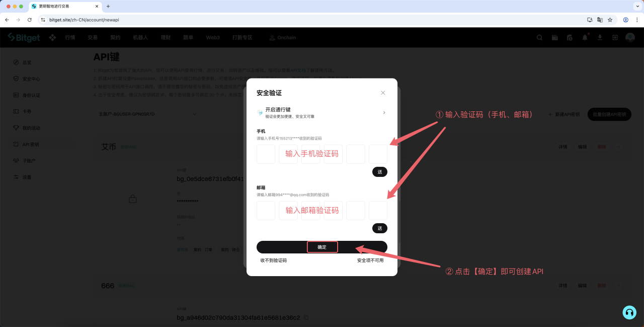
Task: Open the Onchain menu item
Action: (x=283, y=38)
